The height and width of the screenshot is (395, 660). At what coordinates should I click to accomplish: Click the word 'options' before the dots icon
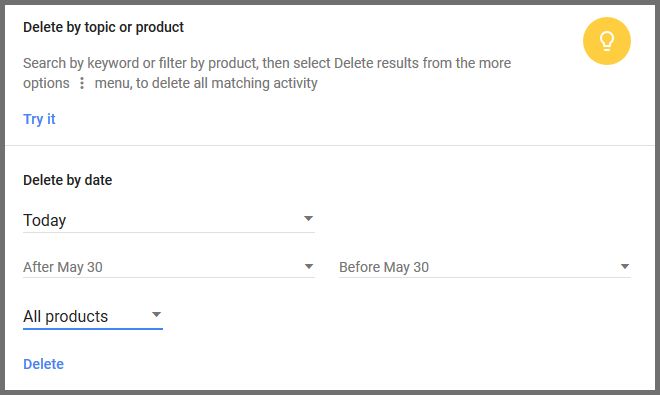point(46,83)
